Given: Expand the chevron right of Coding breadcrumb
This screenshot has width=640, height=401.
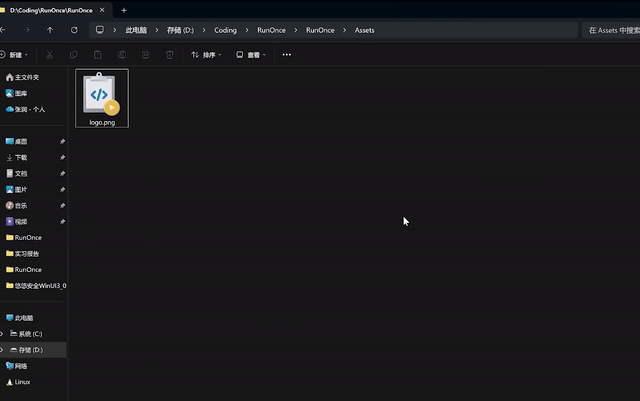Looking at the screenshot, I should coord(247,30).
